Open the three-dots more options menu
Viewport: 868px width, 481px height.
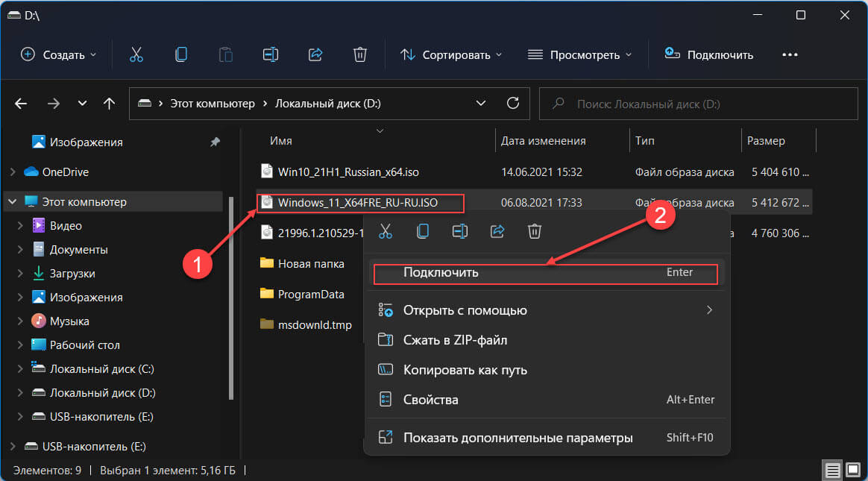pos(790,54)
